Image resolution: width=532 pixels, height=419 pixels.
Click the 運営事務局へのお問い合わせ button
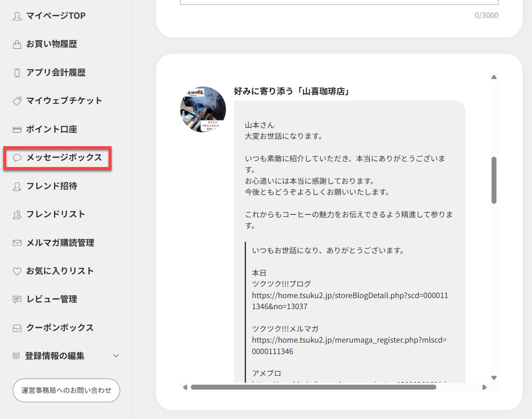[x=66, y=390]
